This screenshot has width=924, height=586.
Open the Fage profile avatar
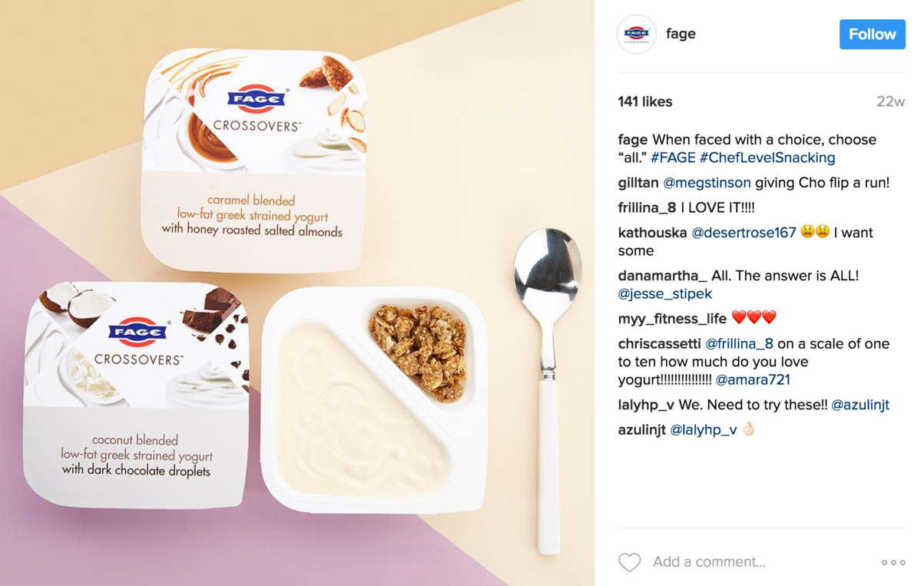(x=637, y=34)
